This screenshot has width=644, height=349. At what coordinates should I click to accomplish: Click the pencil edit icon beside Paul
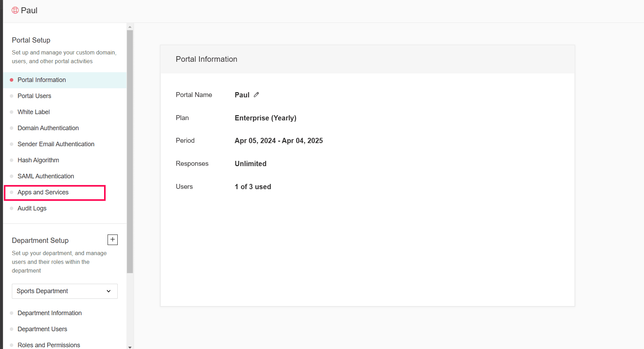[x=256, y=95]
